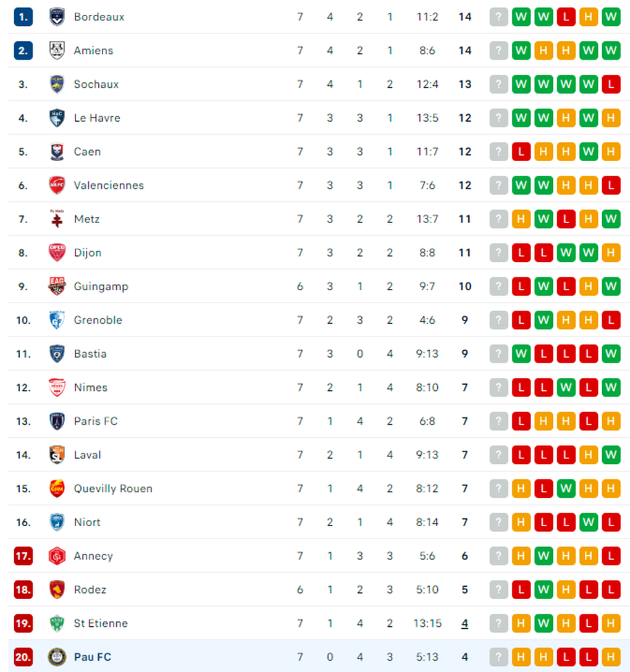Select the St Etienne green crest
The image size is (630, 672).
point(57,624)
